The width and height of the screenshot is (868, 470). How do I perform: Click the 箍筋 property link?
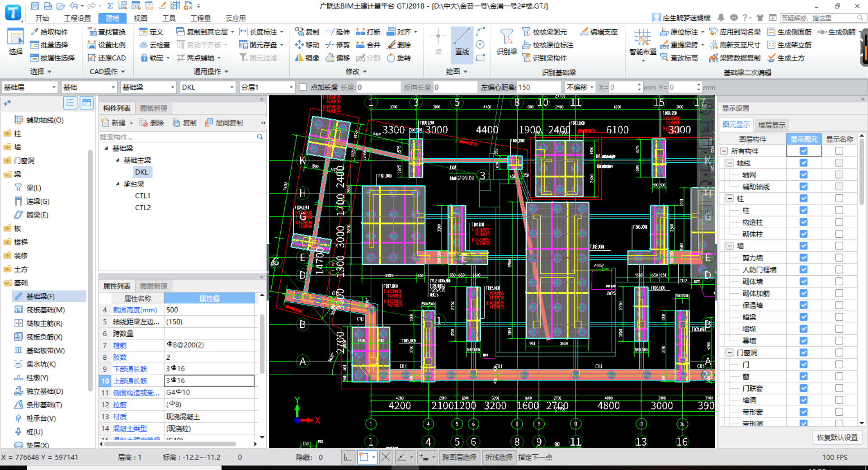(x=120, y=345)
